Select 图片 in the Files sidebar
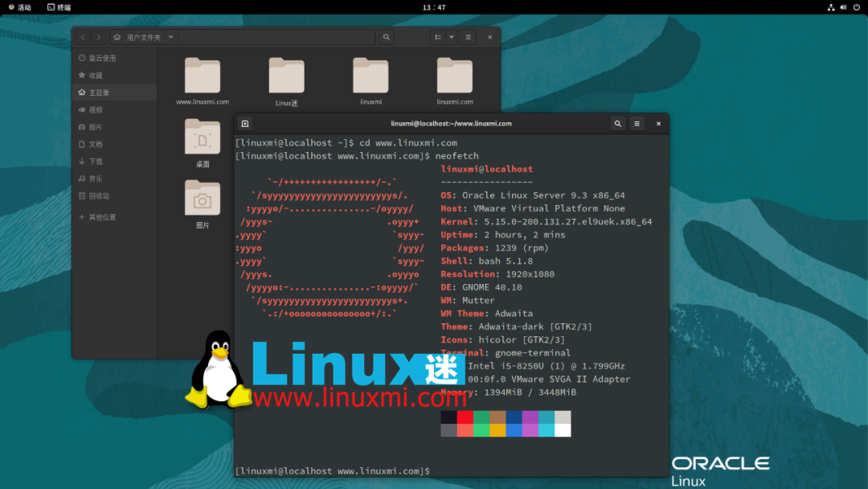Screen dimensions: 868x489 pos(115,127)
